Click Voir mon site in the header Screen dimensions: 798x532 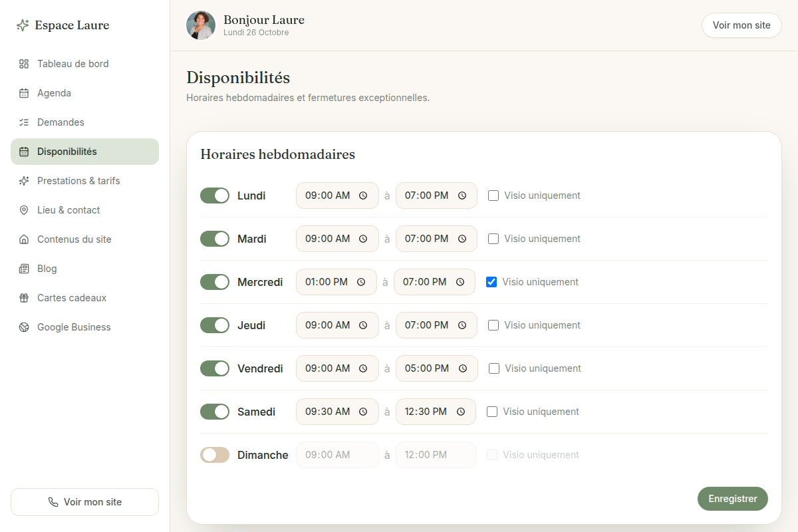coord(741,25)
